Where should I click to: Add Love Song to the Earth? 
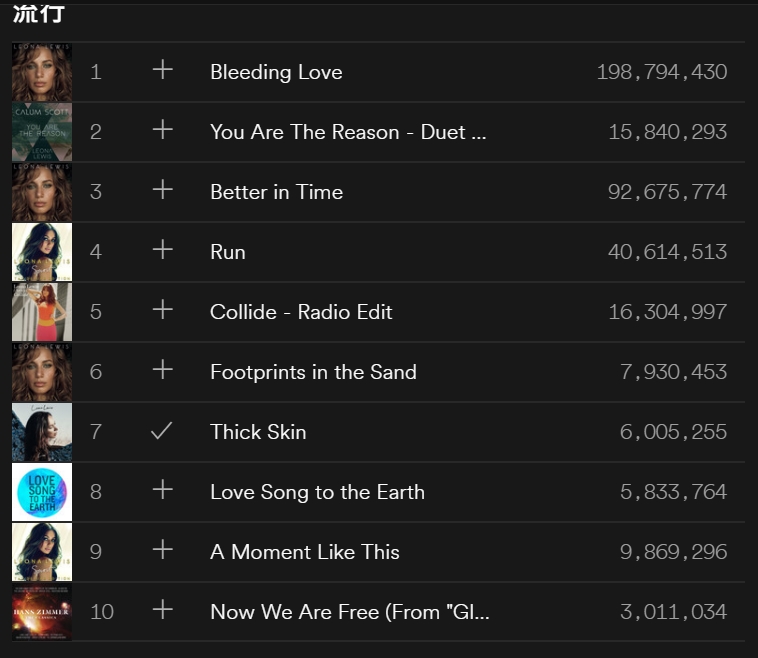162,491
